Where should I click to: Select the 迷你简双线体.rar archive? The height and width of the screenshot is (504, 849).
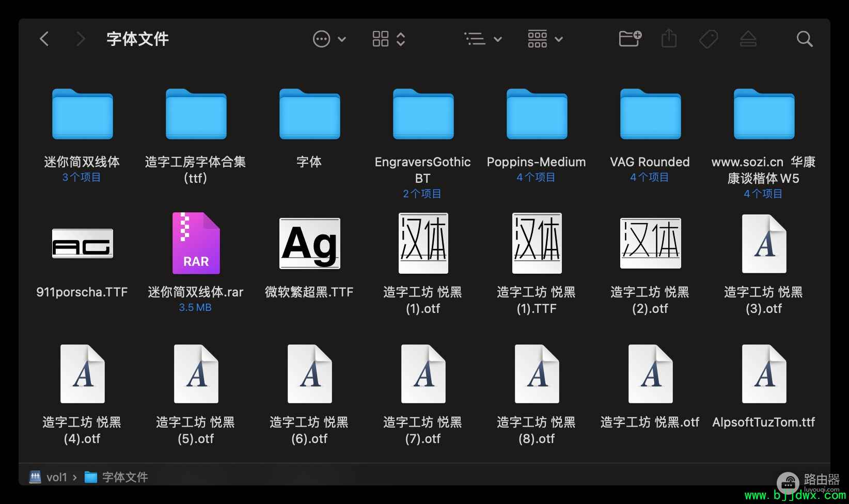(196, 243)
